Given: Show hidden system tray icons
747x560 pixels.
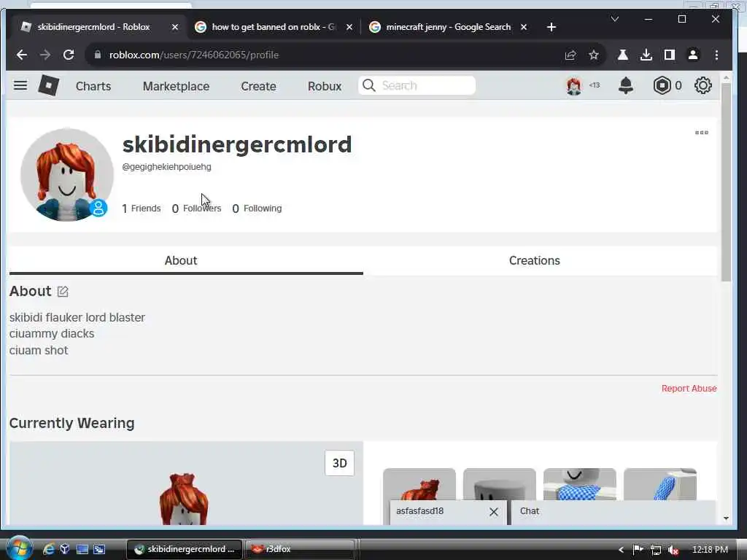Looking at the screenshot, I should (x=622, y=550).
